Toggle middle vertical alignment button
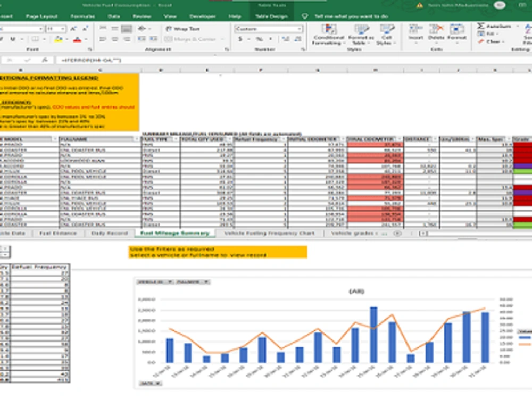The height and width of the screenshot is (399, 532). point(115,29)
